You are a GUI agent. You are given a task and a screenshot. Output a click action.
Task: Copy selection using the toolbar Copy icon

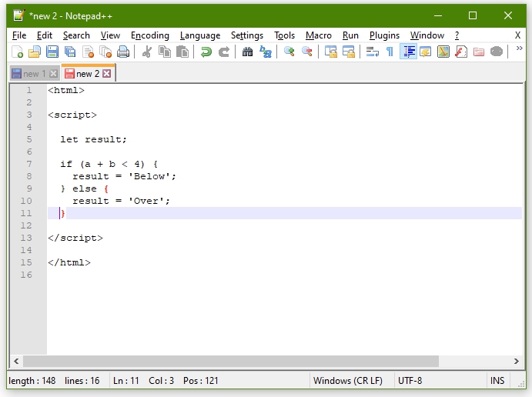pos(165,52)
